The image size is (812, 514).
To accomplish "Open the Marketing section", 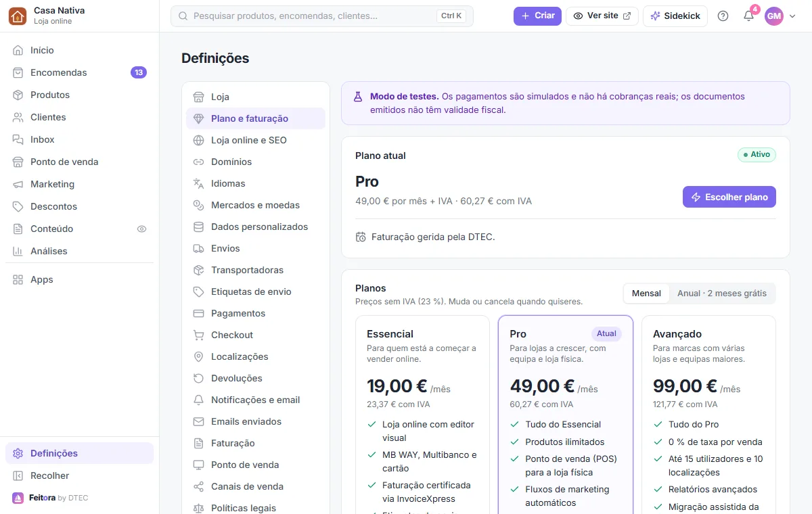I will click(79, 184).
